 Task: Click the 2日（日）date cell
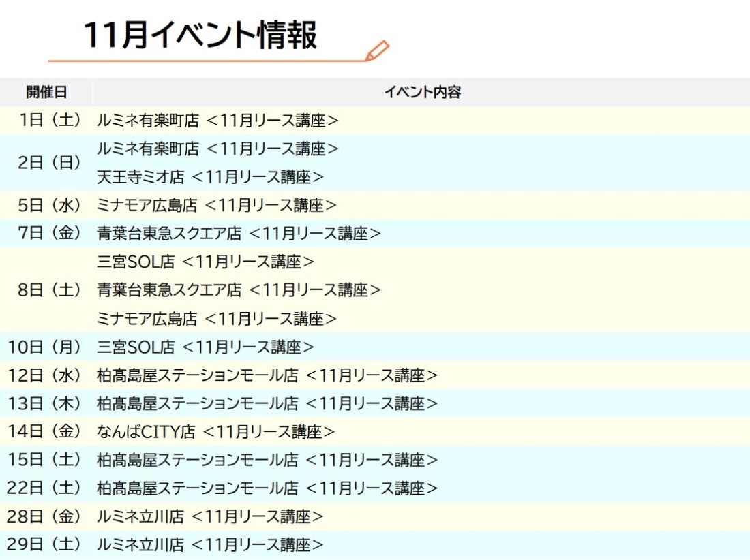(49, 163)
